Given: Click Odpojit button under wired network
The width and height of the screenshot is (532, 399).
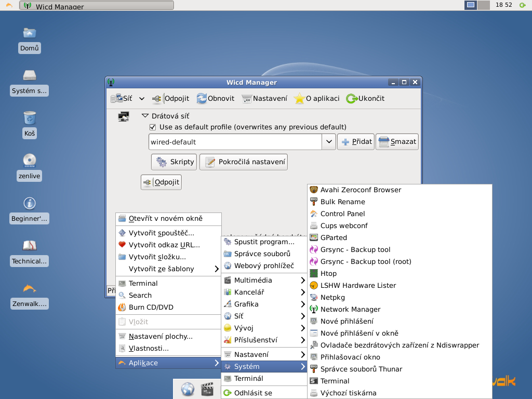Looking at the screenshot, I should coord(161,182).
